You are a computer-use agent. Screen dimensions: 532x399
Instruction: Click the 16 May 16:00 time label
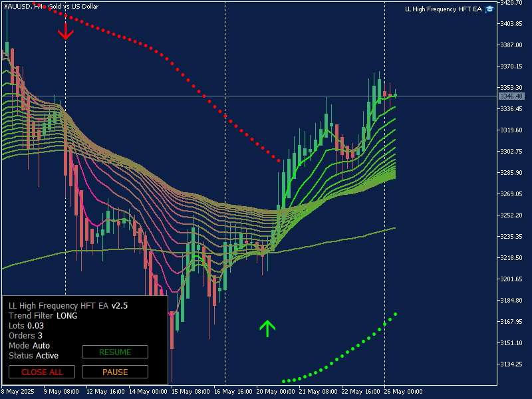[x=233, y=391]
